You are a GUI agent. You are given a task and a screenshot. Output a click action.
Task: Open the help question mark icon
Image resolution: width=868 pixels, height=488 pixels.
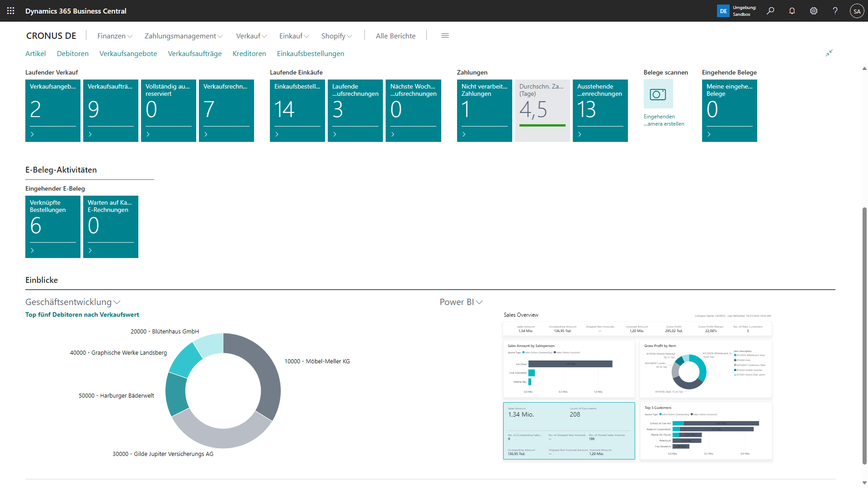pyautogui.click(x=835, y=11)
